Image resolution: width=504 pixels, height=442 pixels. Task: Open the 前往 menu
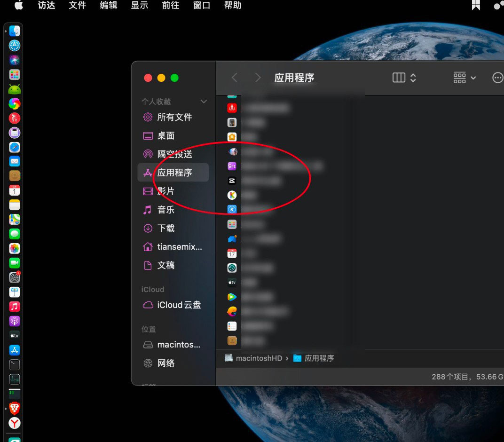170,6
